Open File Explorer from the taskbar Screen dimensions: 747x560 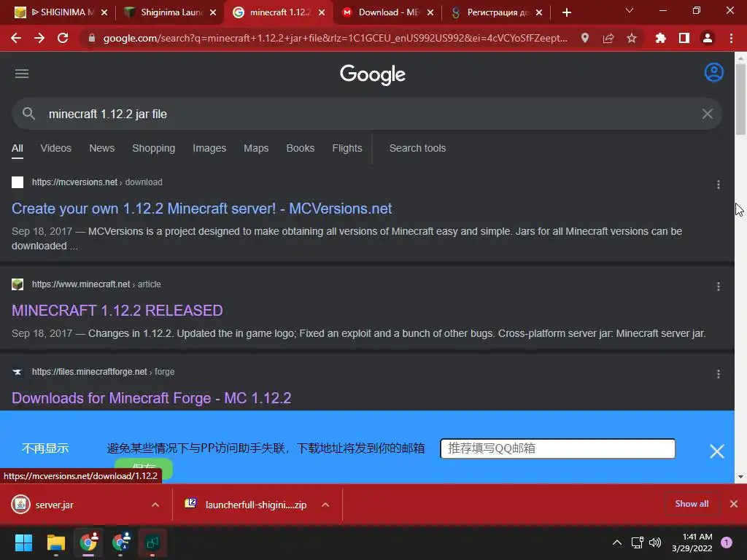(x=55, y=542)
